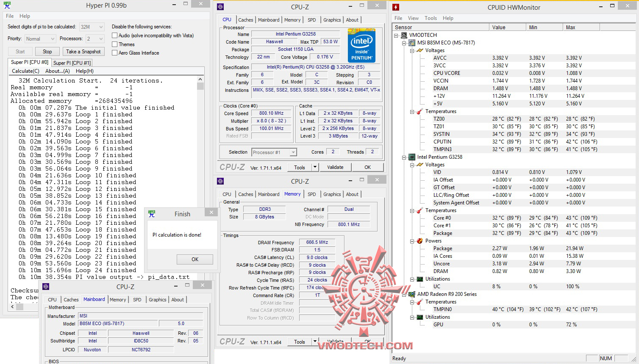The height and width of the screenshot is (364, 639).
Task: Click Voltages icon under Intel Pentium G3258
Action: [420, 165]
